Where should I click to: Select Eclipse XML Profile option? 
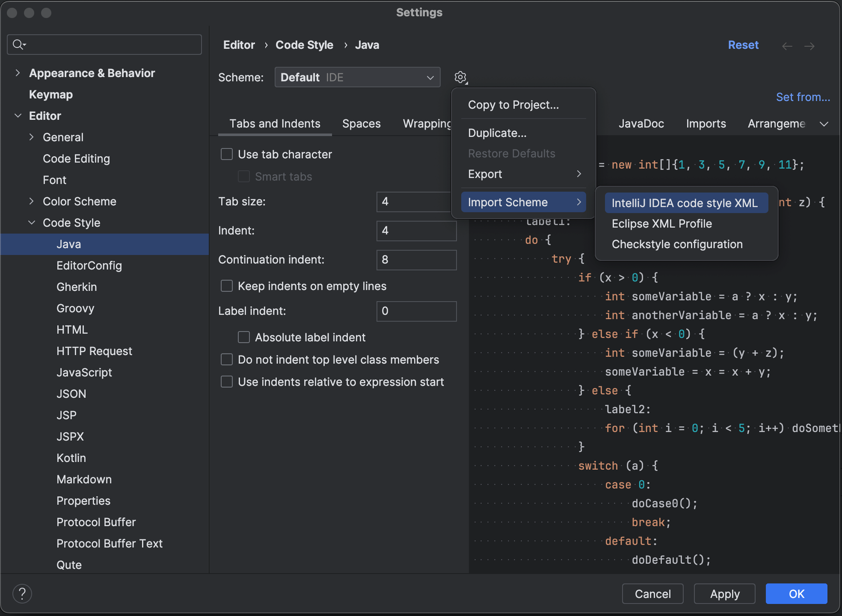click(x=686, y=224)
